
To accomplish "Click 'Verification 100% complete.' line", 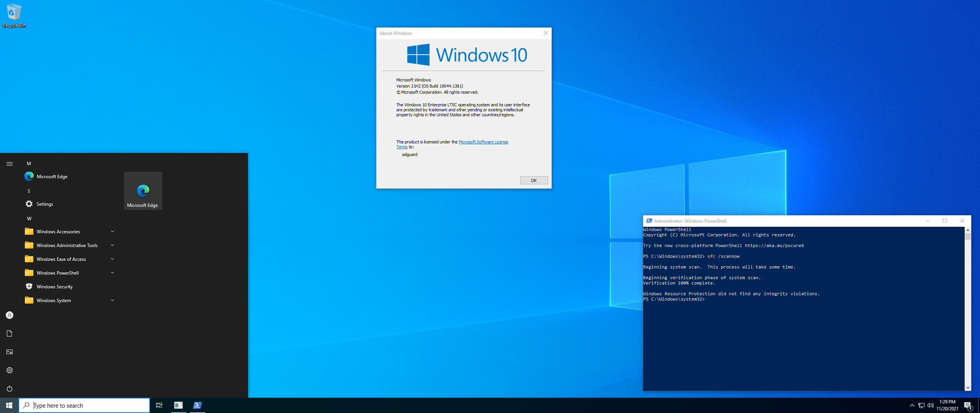I will (679, 283).
